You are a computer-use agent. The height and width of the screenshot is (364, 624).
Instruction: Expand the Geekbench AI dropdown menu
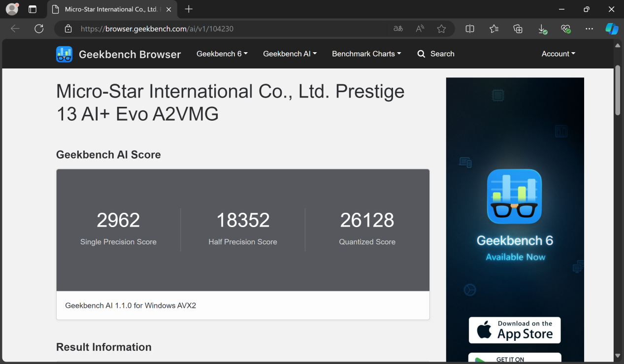click(290, 54)
